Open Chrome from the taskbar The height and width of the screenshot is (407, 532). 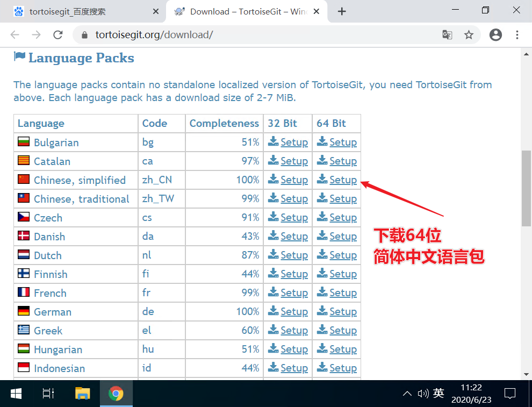116,393
